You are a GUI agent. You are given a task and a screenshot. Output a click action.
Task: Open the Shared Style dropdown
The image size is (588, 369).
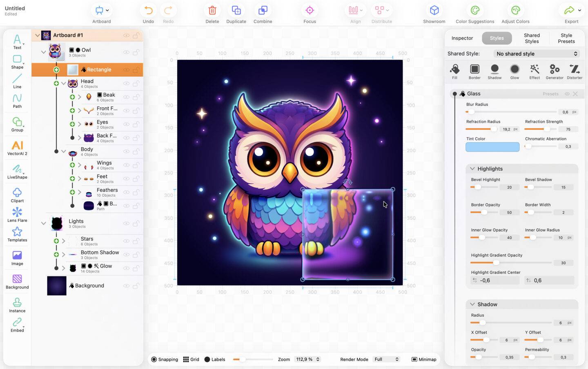point(537,53)
